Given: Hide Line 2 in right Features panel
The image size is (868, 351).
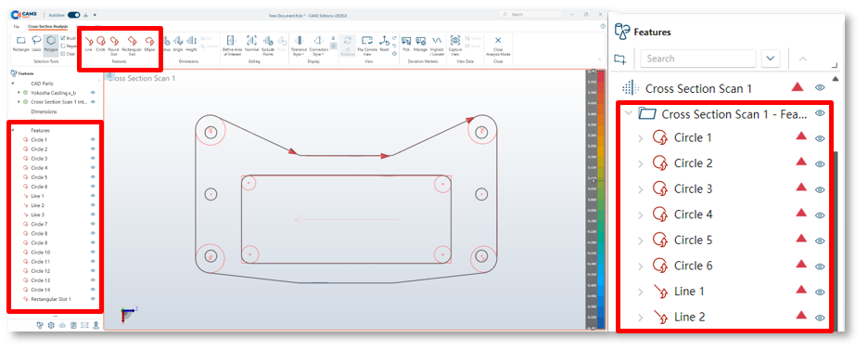Looking at the screenshot, I should coord(820,318).
